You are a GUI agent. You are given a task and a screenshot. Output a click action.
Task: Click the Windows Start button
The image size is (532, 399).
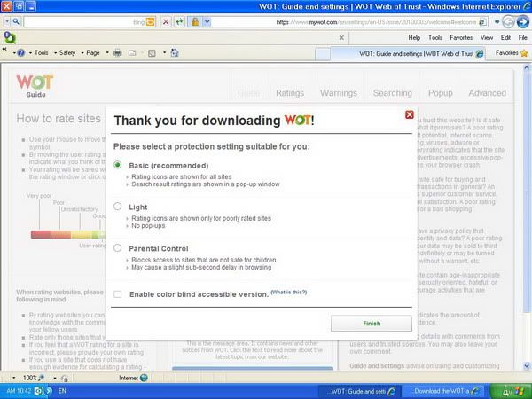coord(511,391)
